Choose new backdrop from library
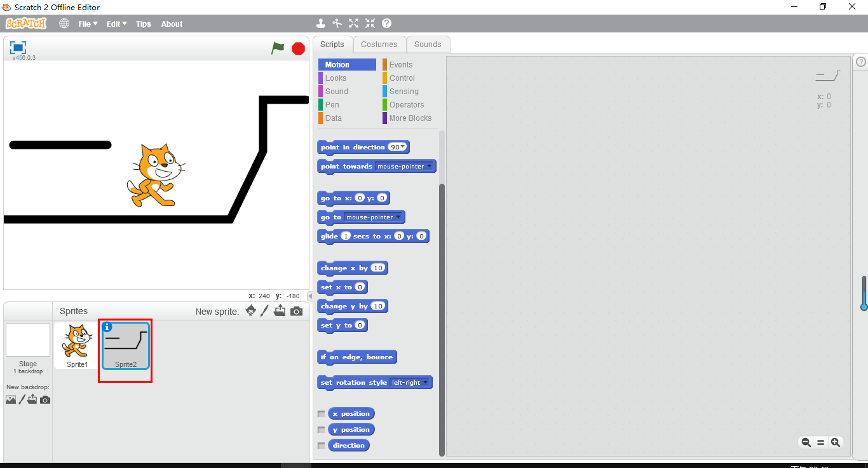Viewport: 868px width, 468px height. point(11,400)
